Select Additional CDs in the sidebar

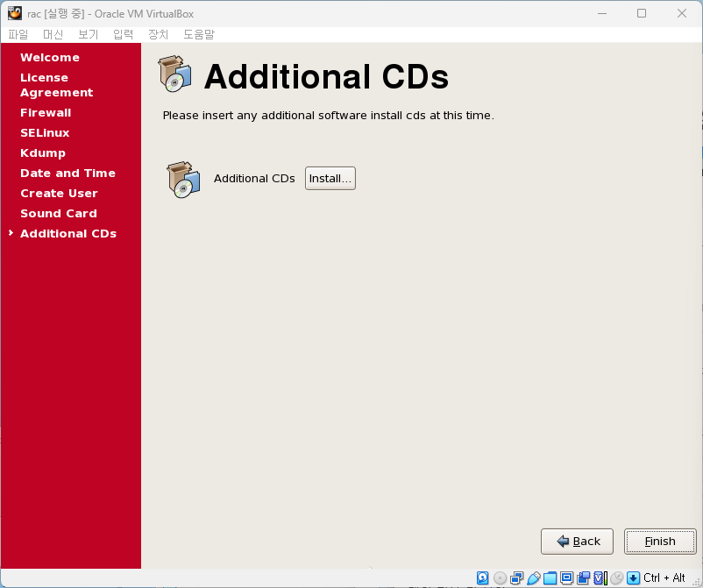[x=68, y=233]
